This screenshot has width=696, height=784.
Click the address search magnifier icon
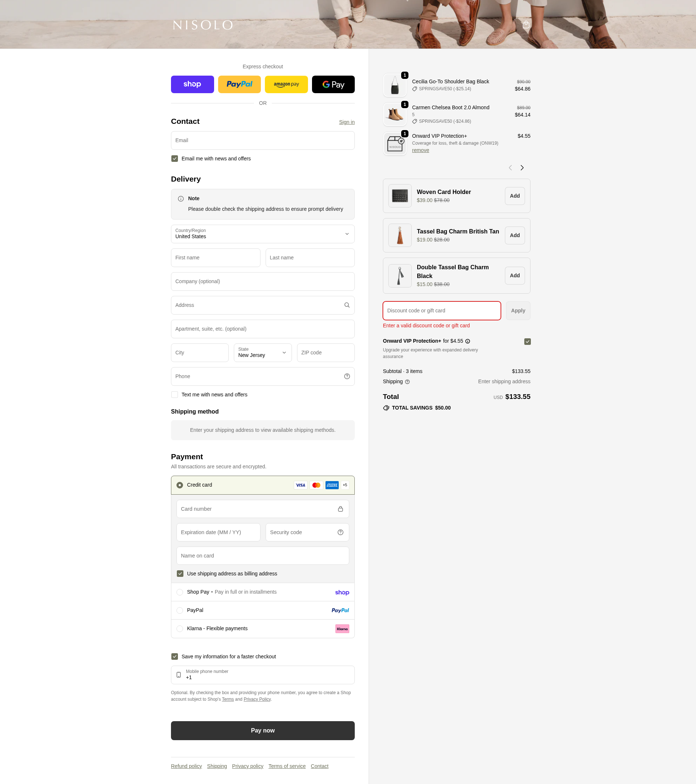pyautogui.click(x=346, y=305)
